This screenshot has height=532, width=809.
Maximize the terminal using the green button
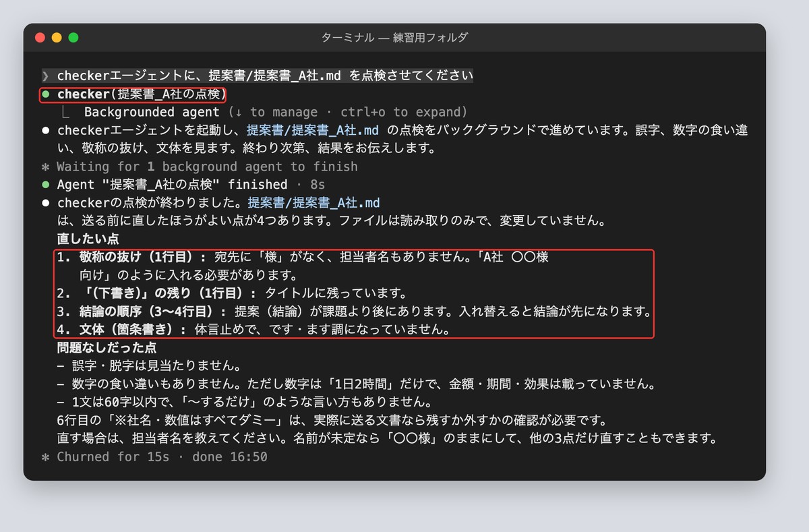pyautogui.click(x=73, y=38)
